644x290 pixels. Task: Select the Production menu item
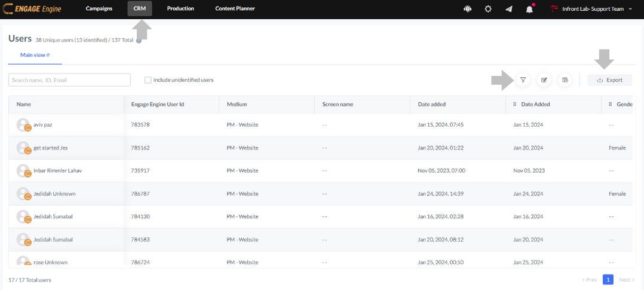click(x=180, y=8)
